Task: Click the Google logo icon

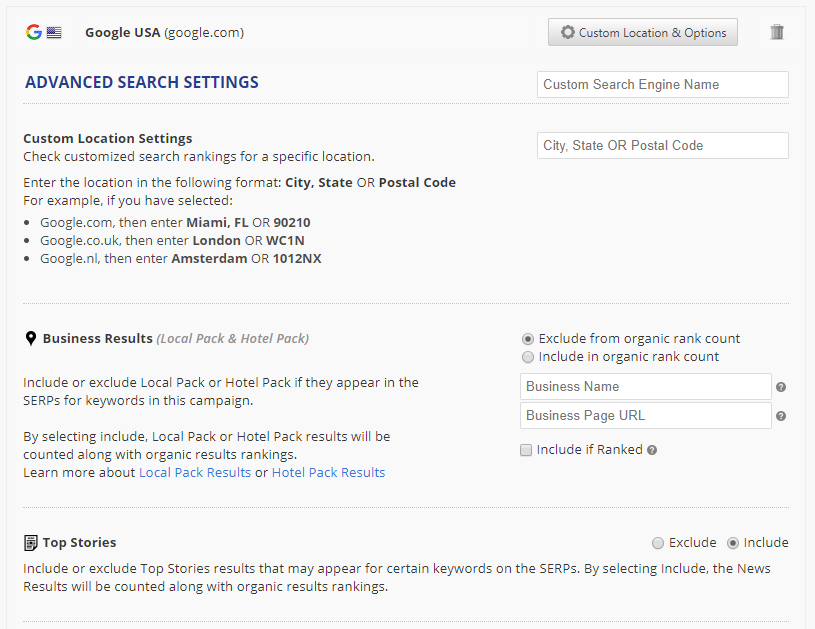Action: click(x=34, y=32)
